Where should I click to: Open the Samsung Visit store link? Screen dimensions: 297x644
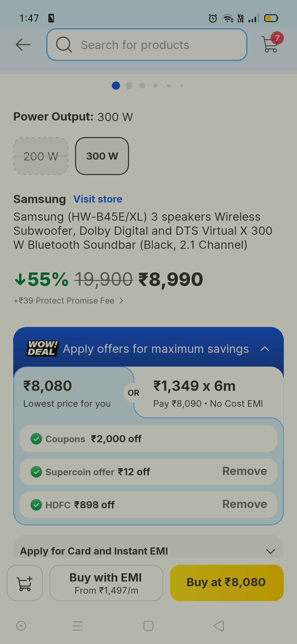click(98, 199)
